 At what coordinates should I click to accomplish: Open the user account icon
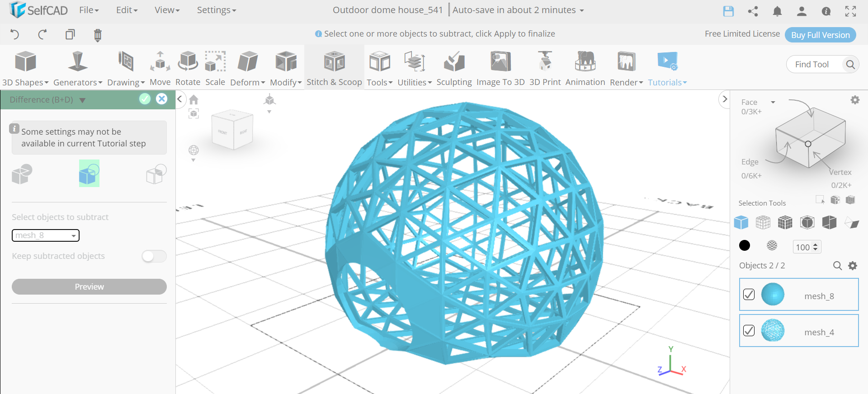click(x=802, y=11)
